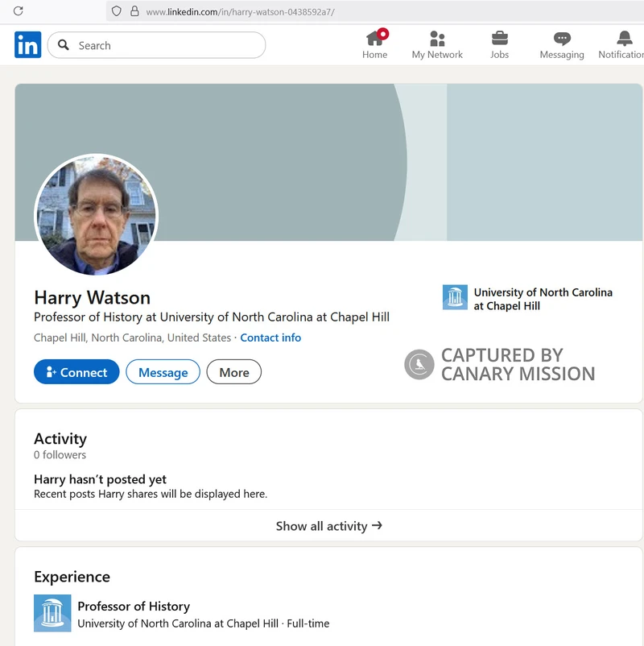The image size is (644, 646).
Task: Click the UNC logo beside university name
Action: pyautogui.click(x=455, y=297)
